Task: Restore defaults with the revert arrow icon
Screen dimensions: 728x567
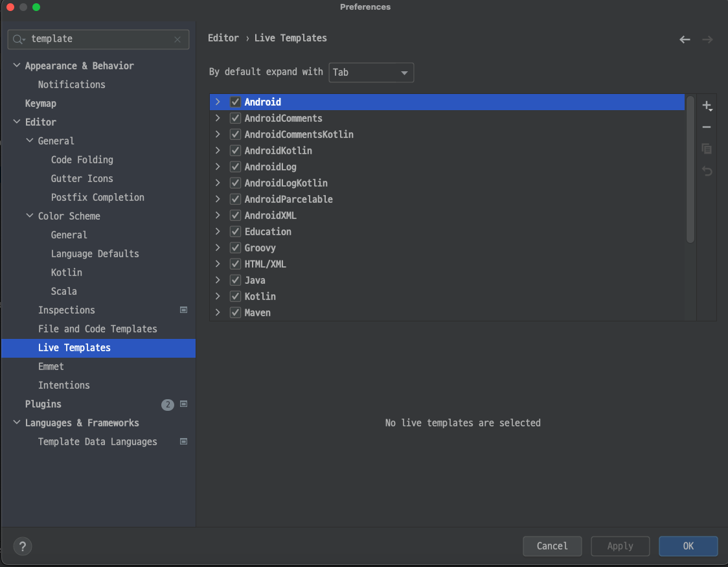Action: (x=707, y=171)
